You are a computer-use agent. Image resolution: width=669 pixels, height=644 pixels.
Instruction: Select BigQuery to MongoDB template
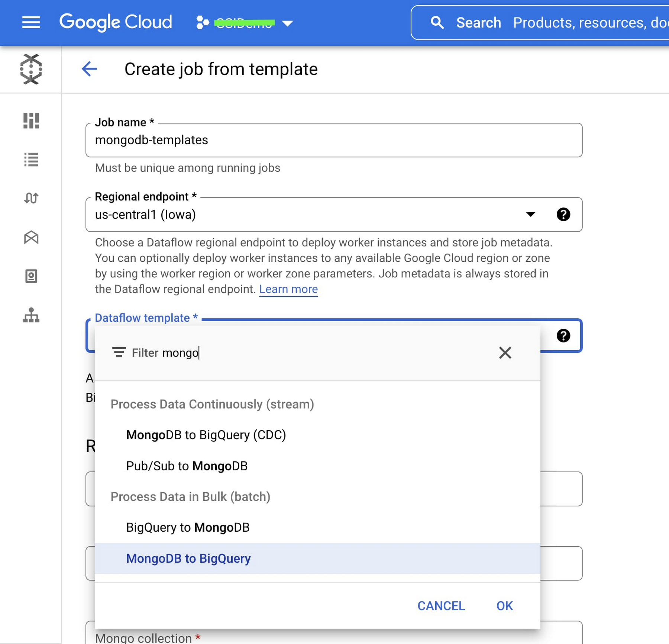(x=317, y=528)
